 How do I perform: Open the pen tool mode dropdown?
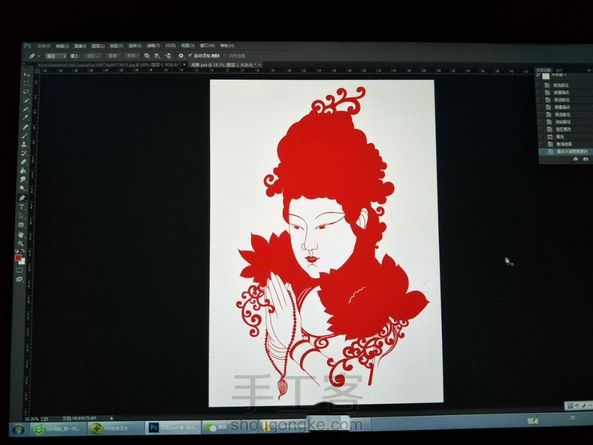[x=56, y=56]
